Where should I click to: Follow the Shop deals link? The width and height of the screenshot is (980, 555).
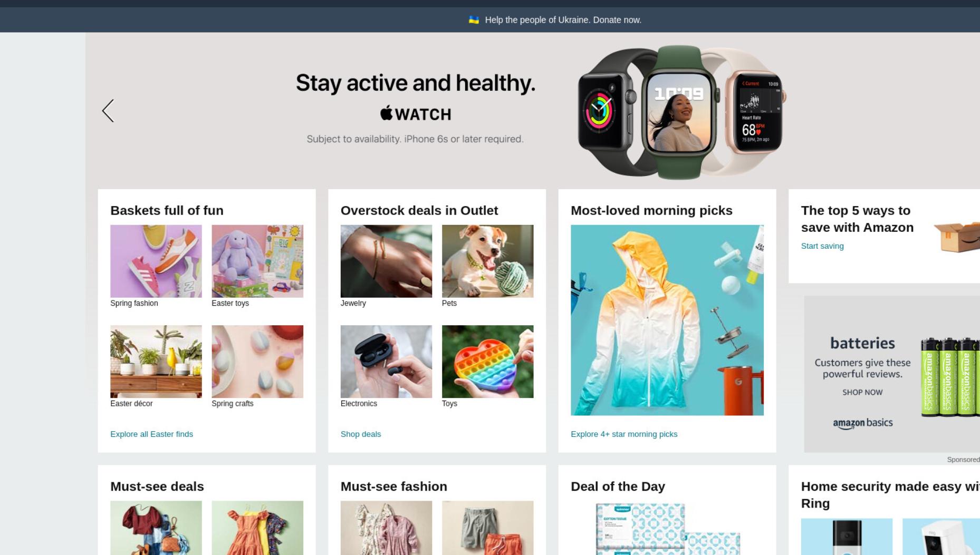[x=361, y=434]
